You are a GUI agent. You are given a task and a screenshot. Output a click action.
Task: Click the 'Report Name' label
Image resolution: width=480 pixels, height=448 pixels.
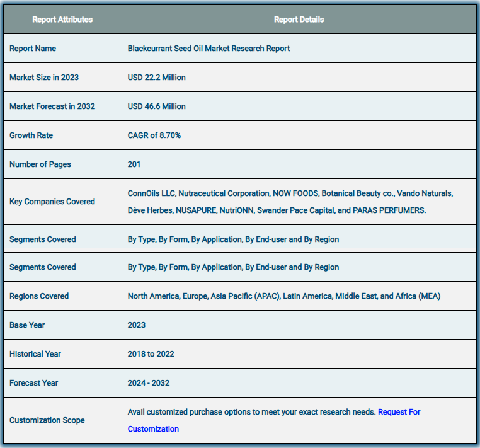point(33,49)
